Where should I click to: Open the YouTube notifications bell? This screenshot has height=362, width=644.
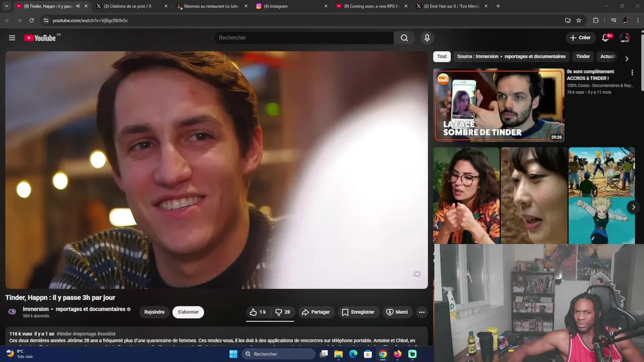606,38
